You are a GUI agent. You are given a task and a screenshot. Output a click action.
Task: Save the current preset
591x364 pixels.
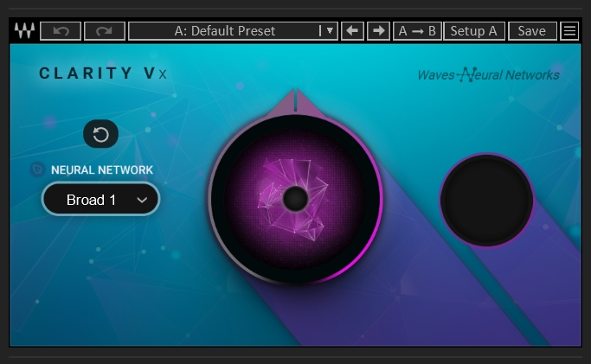pyautogui.click(x=532, y=31)
